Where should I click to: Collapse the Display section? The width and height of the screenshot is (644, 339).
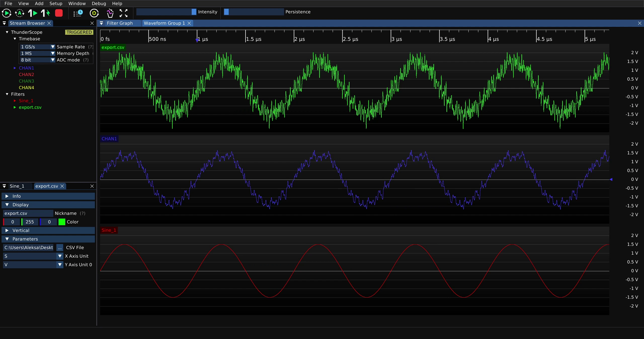pyautogui.click(x=48, y=205)
